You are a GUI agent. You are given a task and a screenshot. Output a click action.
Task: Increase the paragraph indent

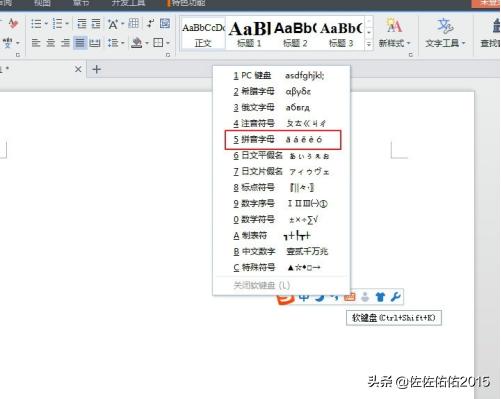click(x=96, y=24)
